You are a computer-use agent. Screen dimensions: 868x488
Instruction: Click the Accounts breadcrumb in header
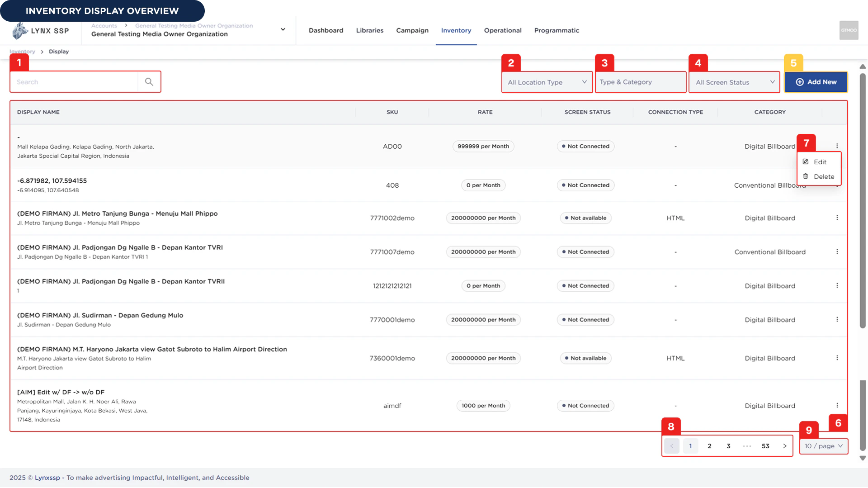point(104,26)
